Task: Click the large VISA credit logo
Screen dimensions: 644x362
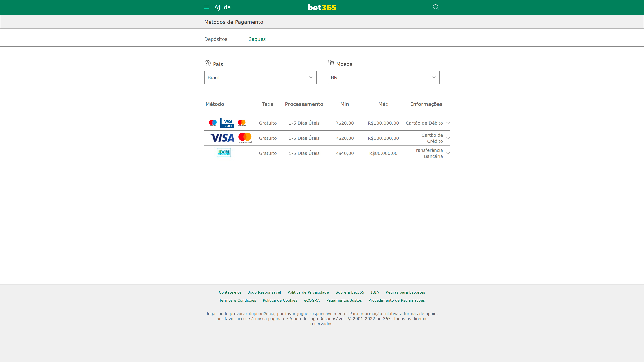Action: (x=222, y=138)
